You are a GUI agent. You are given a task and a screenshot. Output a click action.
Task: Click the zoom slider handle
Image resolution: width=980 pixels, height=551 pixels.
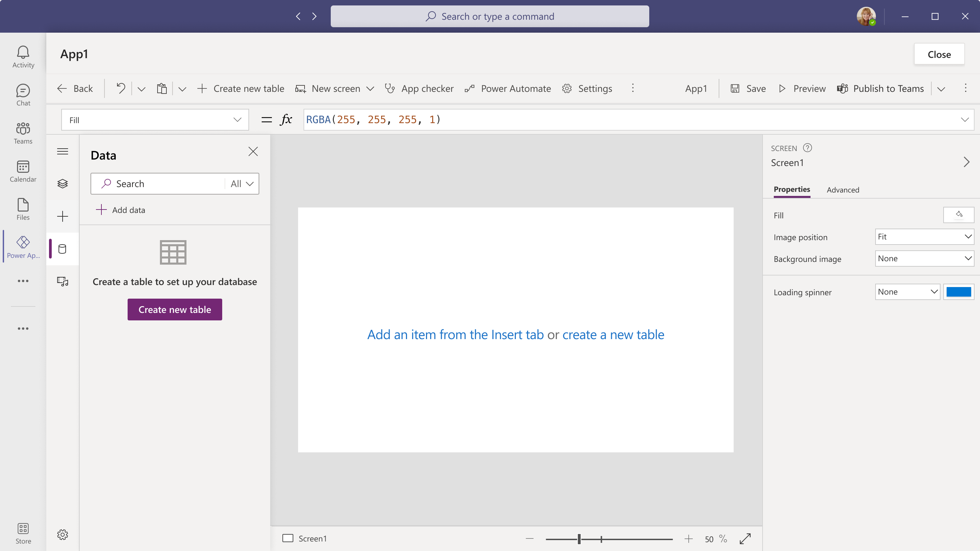579,539
